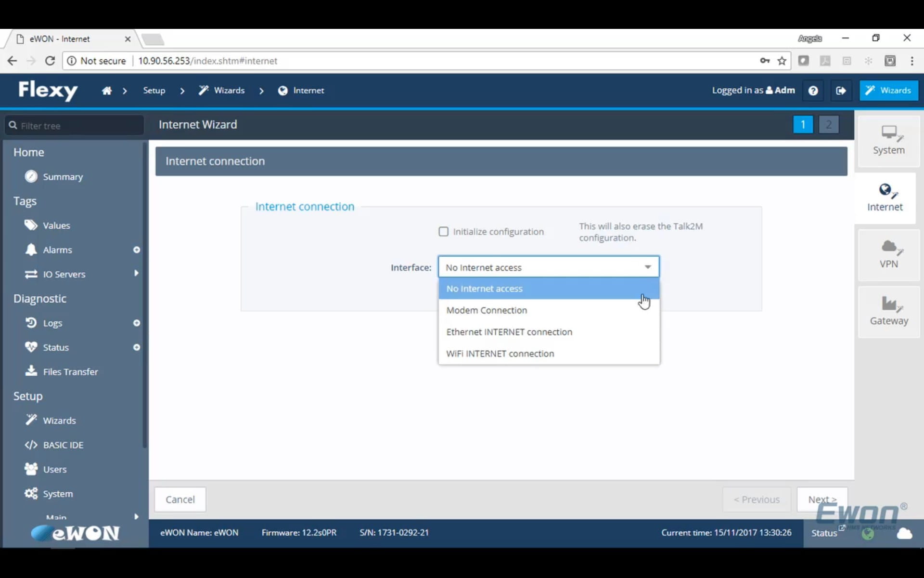924x578 pixels.
Task: Reload the browser page
Action: click(50, 61)
